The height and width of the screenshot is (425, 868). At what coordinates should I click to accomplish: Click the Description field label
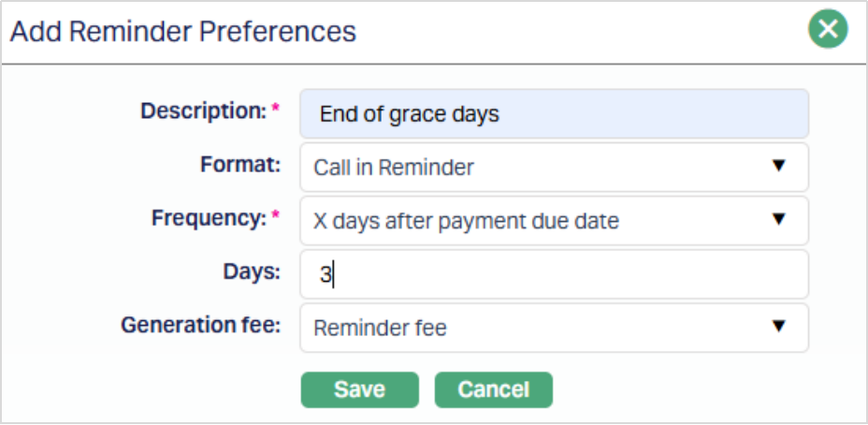203,111
